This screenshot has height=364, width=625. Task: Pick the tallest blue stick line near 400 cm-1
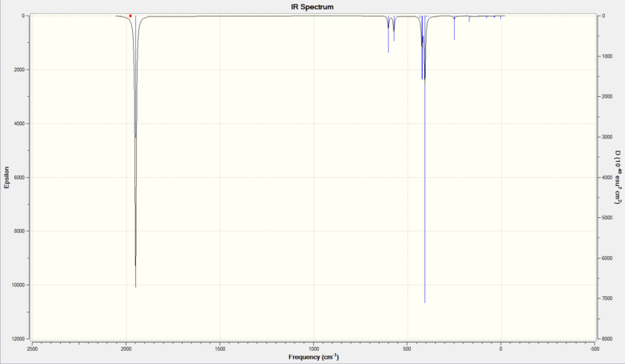click(425, 159)
